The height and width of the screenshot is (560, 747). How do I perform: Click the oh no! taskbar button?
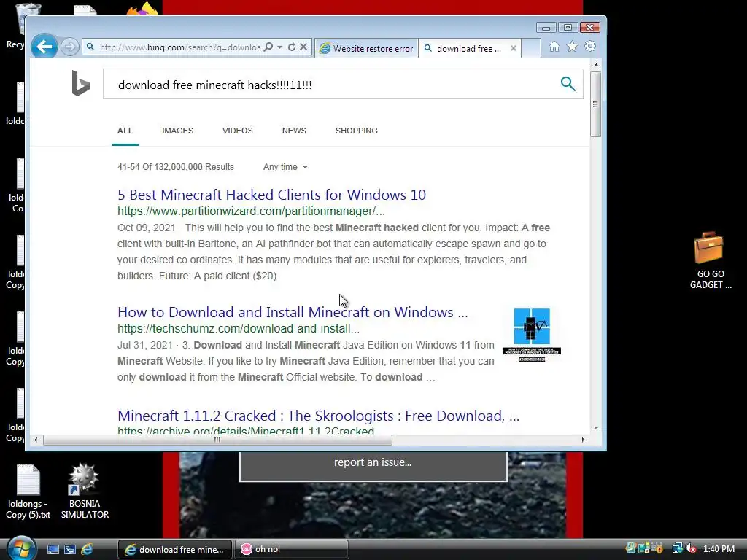[x=291, y=550]
